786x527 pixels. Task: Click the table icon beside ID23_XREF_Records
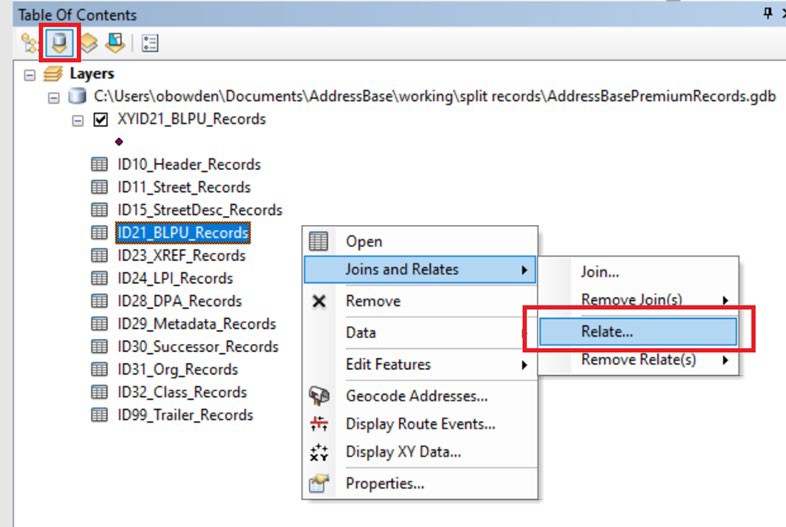point(99,255)
